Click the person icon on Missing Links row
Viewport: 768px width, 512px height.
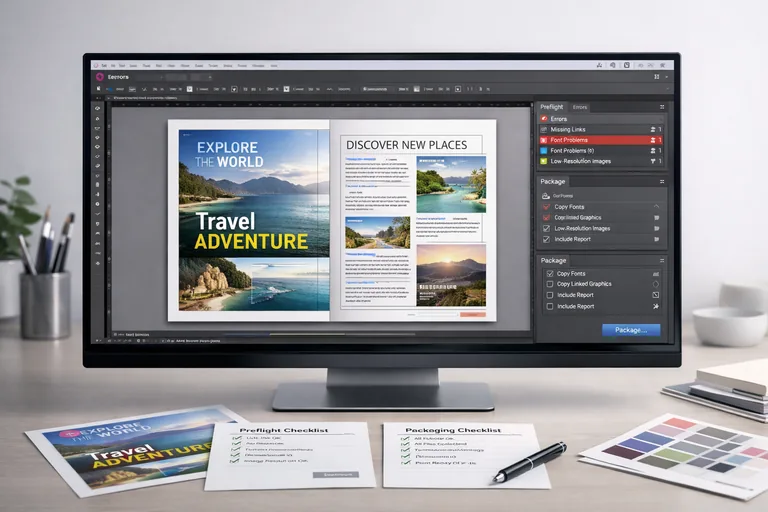[654, 129]
